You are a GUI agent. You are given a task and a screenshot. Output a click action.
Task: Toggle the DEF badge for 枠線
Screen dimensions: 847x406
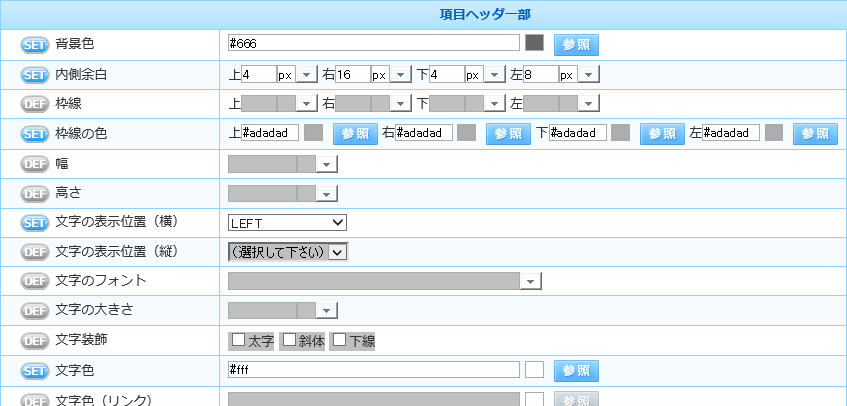tap(35, 104)
